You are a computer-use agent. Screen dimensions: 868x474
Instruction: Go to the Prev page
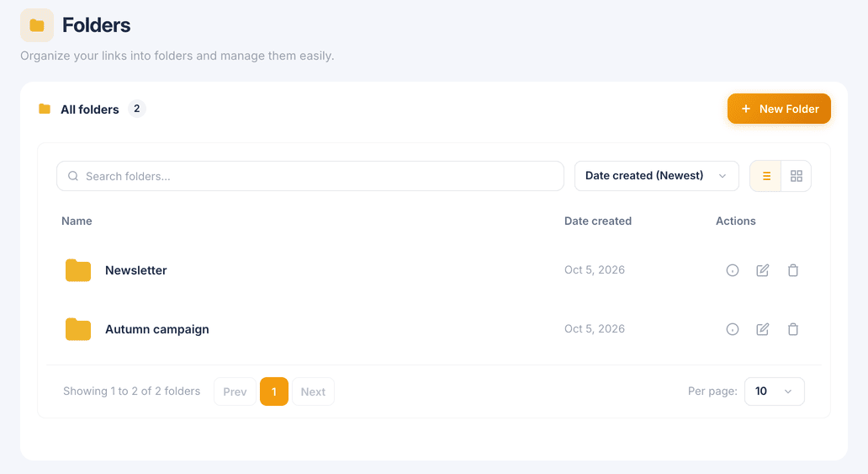235,391
